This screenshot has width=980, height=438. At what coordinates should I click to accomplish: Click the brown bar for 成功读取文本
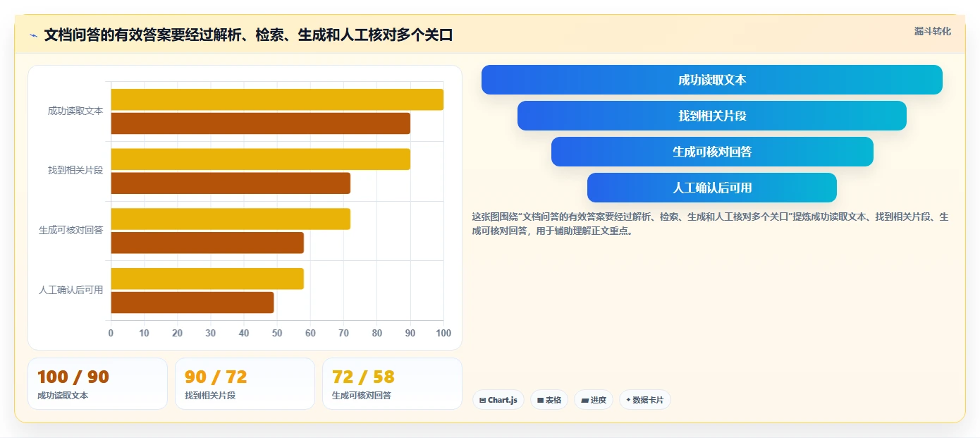tap(260, 123)
